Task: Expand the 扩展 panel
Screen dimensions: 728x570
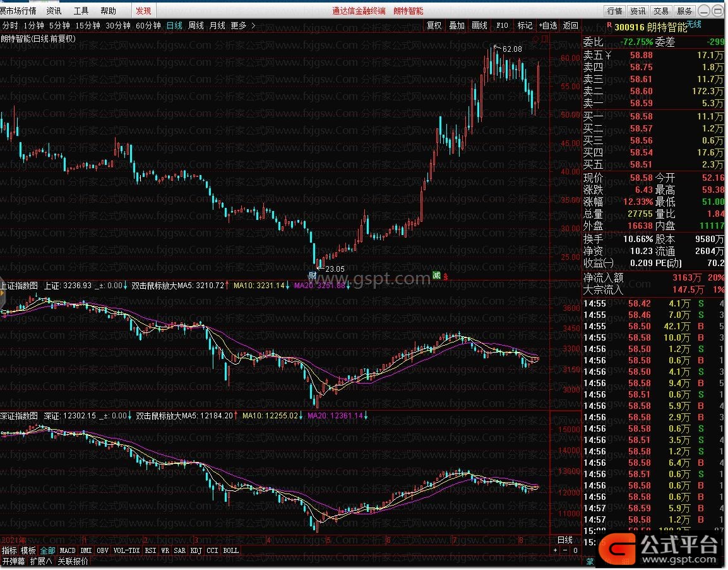Action: point(41,561)
